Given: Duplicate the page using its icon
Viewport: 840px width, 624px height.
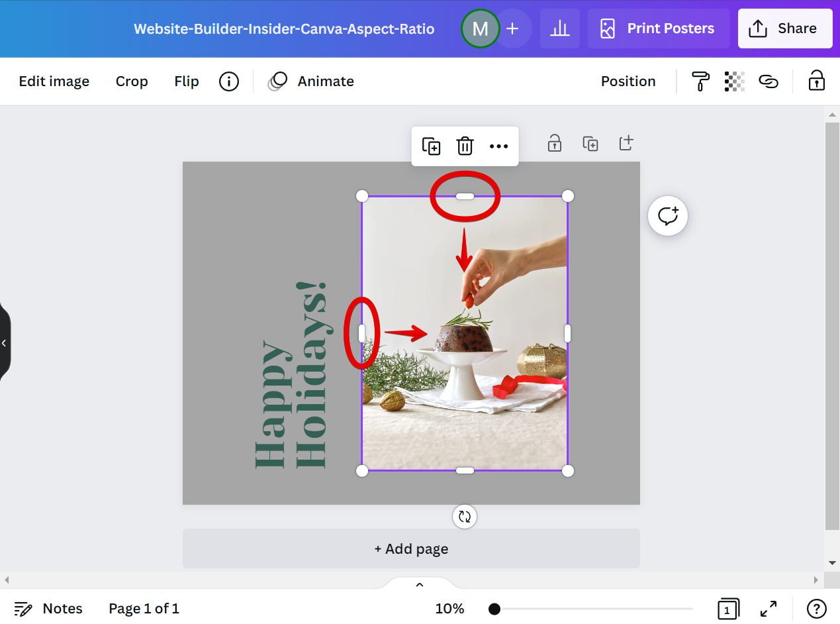Looking at the screenshot, I should point(590,143).
